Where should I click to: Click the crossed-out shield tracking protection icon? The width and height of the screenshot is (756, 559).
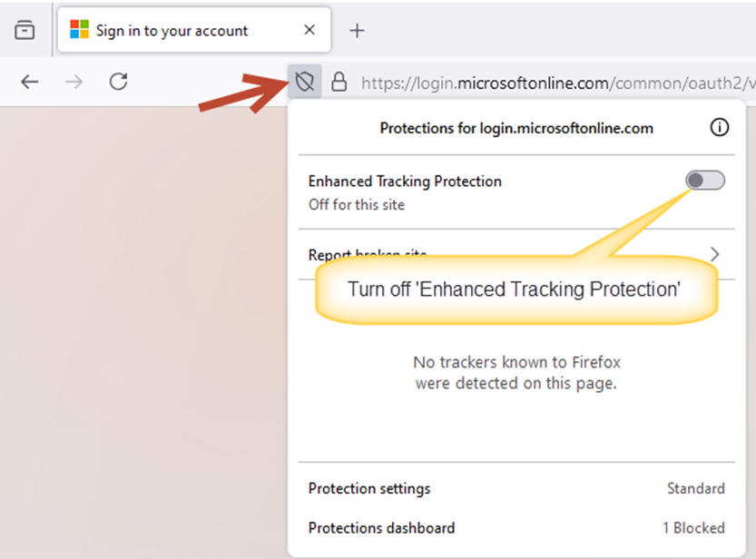[305, 82]
